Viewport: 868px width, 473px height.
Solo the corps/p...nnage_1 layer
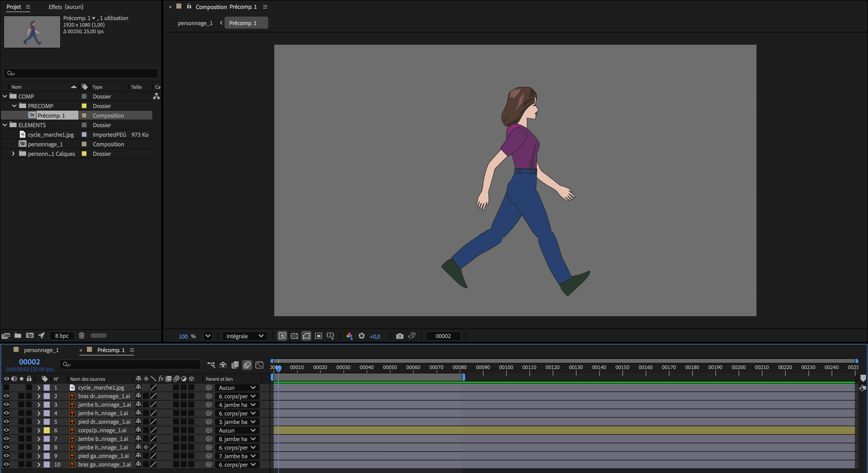coord(22,430)
